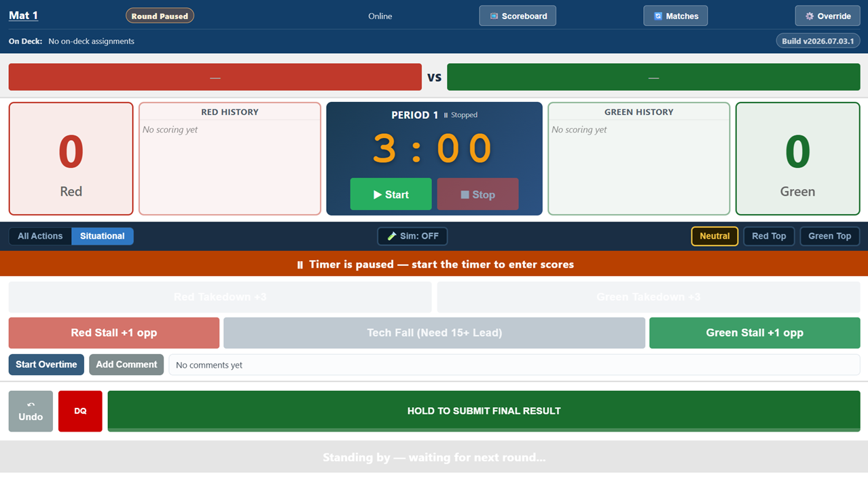868x488 pixels.
Task: Click 'No scoring yet' in Green History
Action: coord(579,130)
